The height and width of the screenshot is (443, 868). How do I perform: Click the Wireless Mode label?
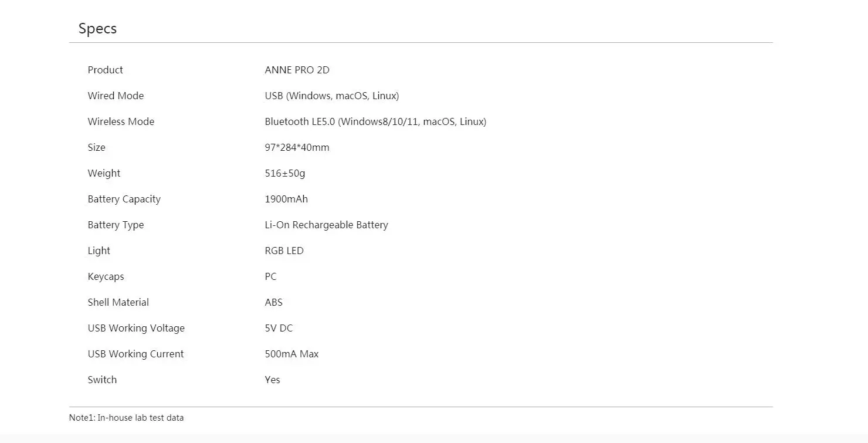point(121,121)
